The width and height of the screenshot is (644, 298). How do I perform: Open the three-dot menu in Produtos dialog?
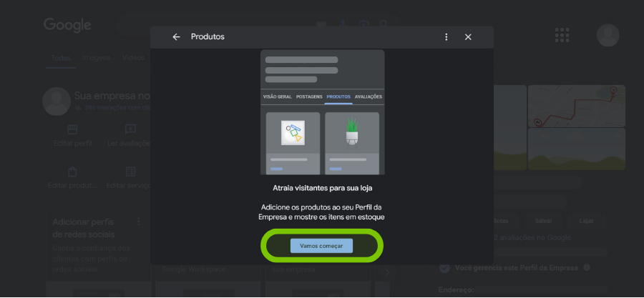446,37
